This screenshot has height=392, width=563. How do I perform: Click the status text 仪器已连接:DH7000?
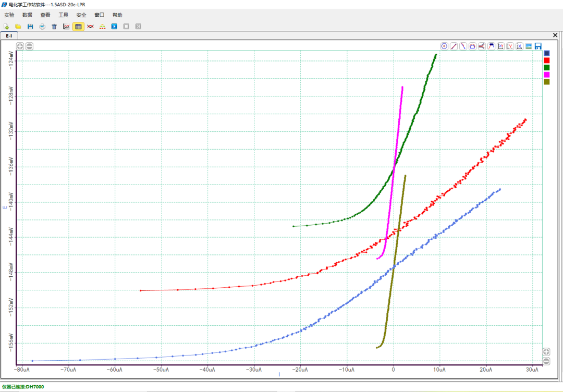coord(23,387)
